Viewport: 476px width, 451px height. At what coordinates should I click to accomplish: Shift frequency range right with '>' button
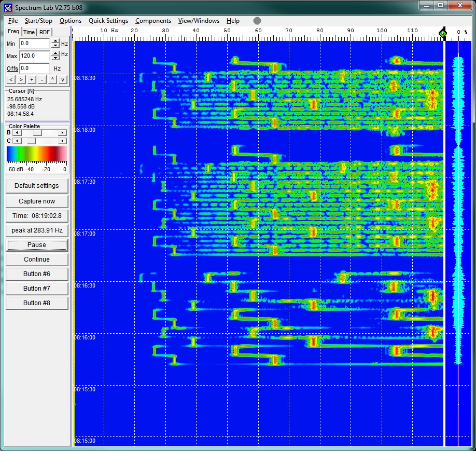tap(21, 79)
